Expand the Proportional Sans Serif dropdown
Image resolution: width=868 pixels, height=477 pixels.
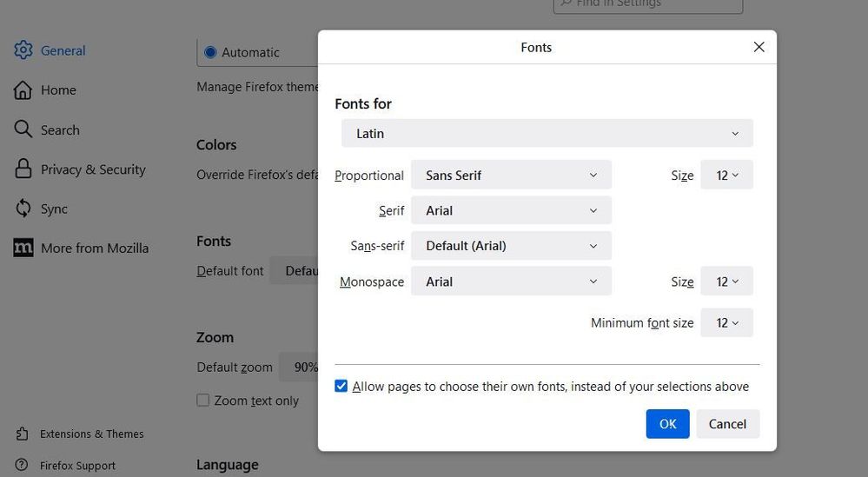511,175
